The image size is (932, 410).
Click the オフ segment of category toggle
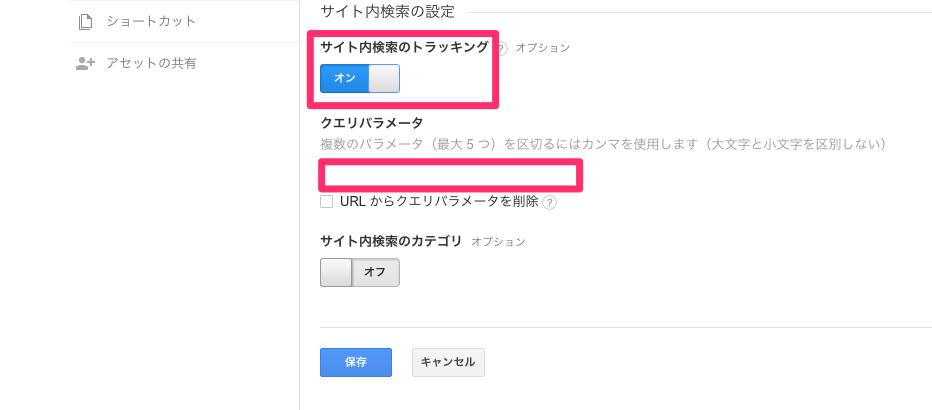tap(375, 272)
